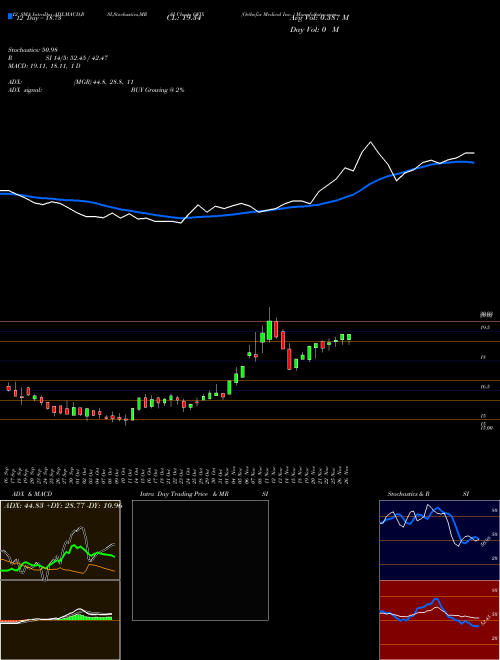Click the peak of the white price line
The width and height of the screenshot is (500, 660).
[371, 142]
